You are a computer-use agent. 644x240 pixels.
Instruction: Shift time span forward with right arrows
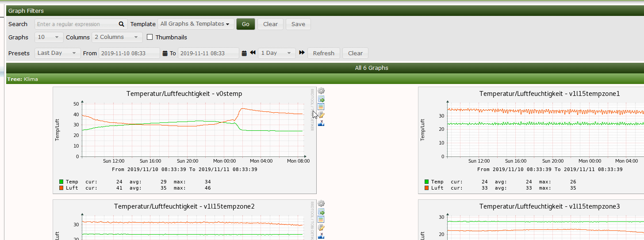(x=302, y=53)
